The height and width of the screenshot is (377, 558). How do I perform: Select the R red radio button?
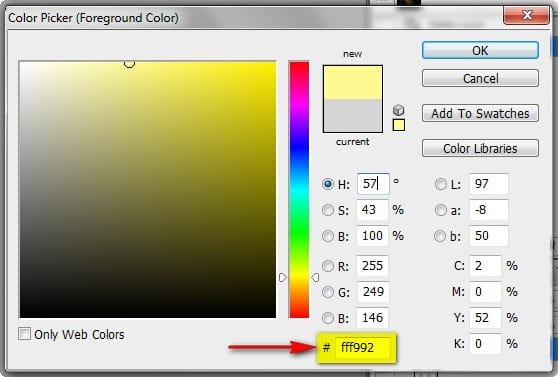(328, 266)
